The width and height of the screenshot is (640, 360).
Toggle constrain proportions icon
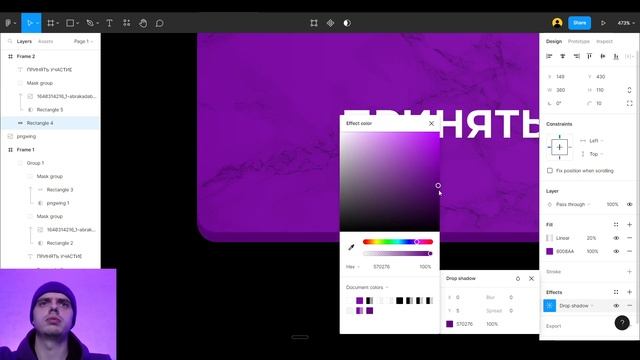tap(629, 90)
